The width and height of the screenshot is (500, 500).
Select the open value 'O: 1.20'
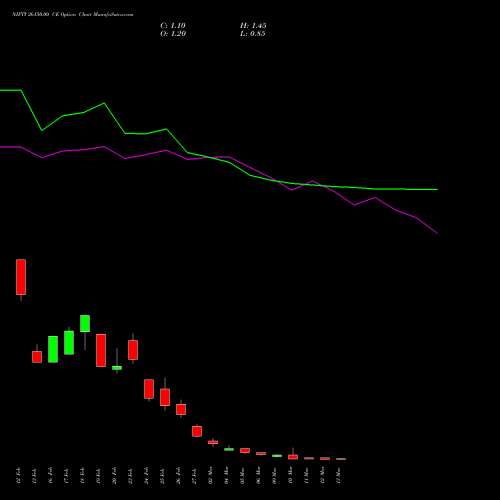pos(173,34)
